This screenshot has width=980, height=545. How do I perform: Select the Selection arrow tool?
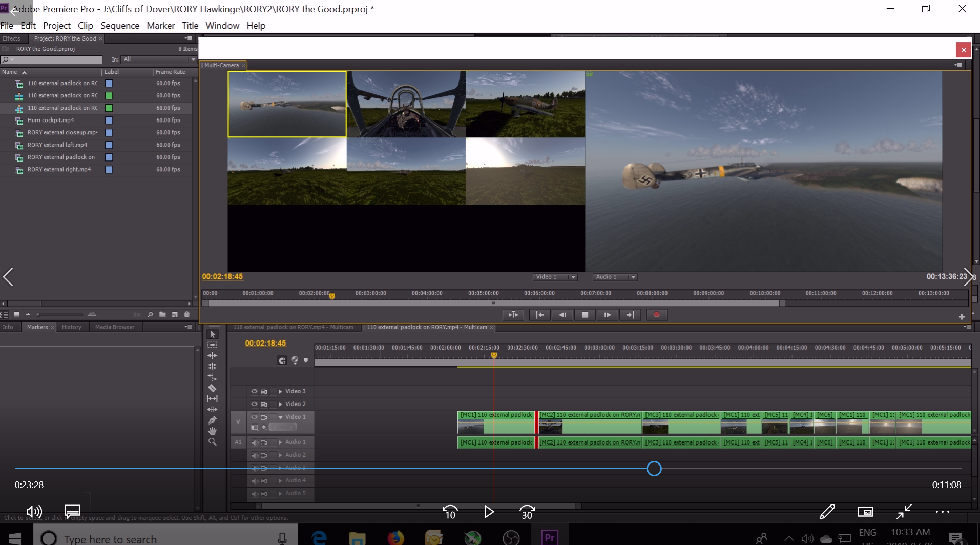[x=213, y=334]
